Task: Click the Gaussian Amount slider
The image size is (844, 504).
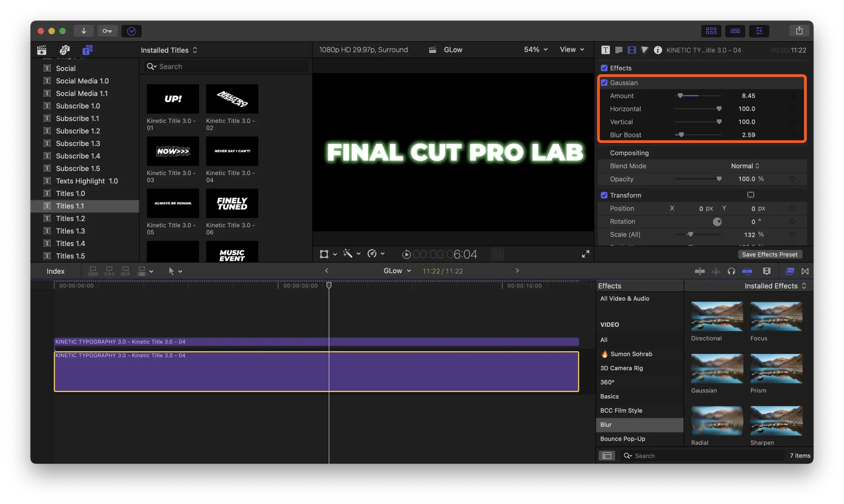Action: tap(697, 96)
